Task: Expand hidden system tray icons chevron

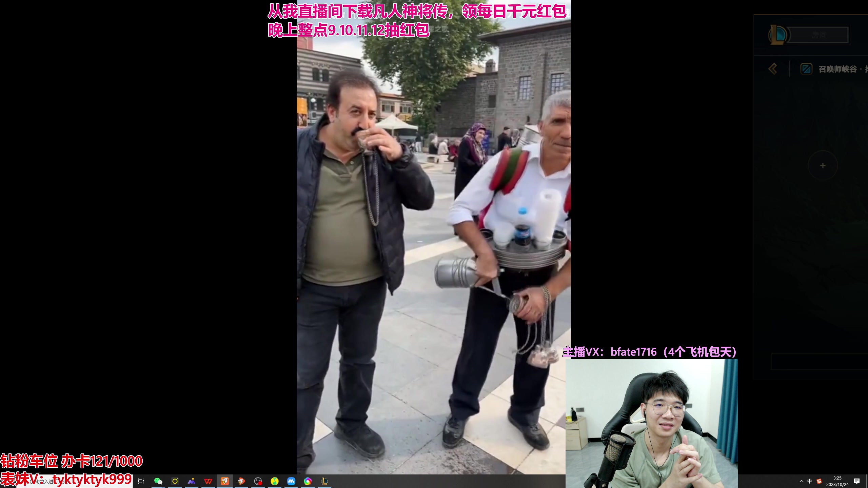Action: (802, 481)
